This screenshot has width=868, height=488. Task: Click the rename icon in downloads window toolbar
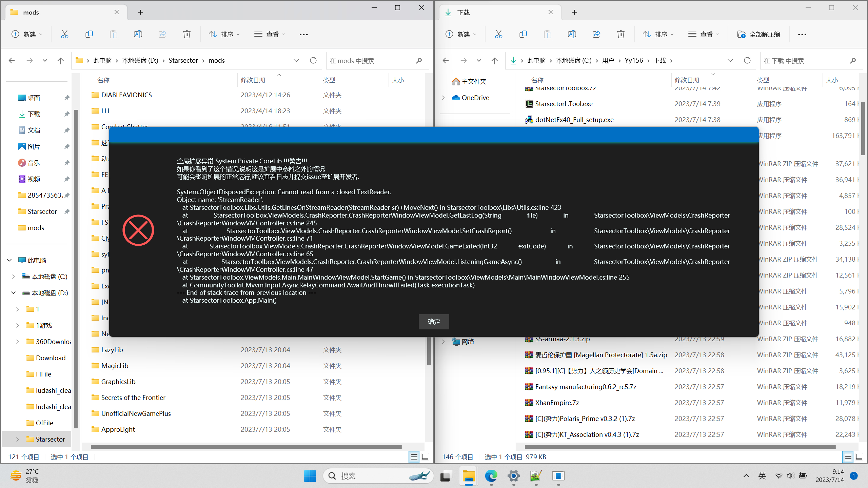[572, 34]
